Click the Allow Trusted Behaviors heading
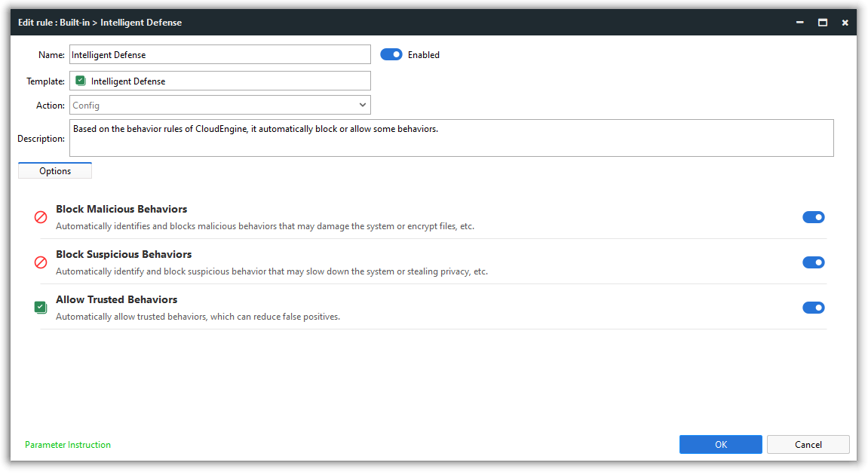This screenshot has width=868, height=475. (116, 299)
